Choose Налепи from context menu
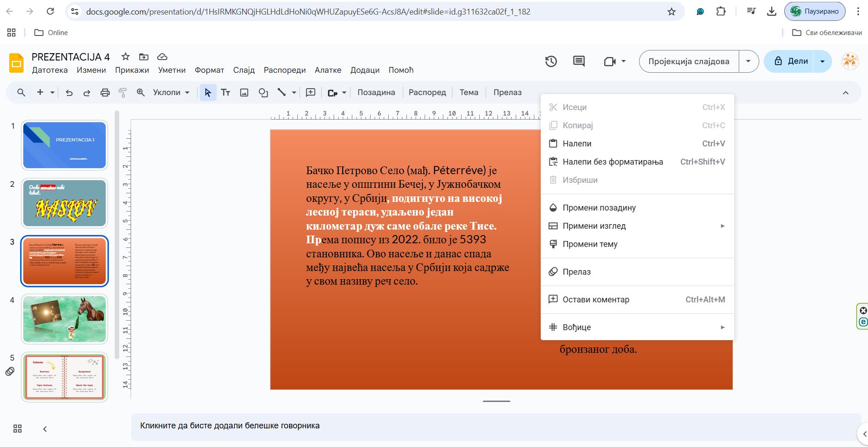Viewport: 868px width, 447px height. [577, 144]
